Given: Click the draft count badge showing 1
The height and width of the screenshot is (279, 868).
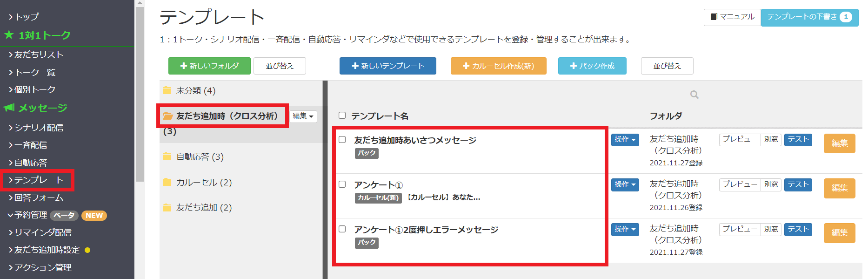Looking at the screenshot, I should tap(846, 17).
